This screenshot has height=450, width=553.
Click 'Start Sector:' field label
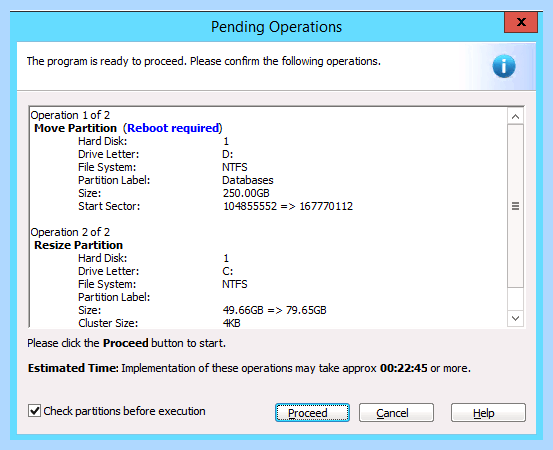click(x=109, y=206)
